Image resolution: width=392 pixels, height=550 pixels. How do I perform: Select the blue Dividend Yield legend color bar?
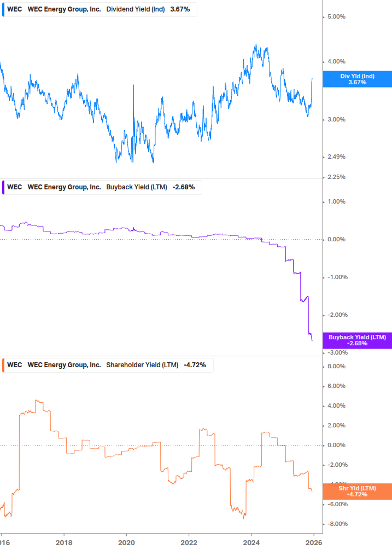(3, 9)
